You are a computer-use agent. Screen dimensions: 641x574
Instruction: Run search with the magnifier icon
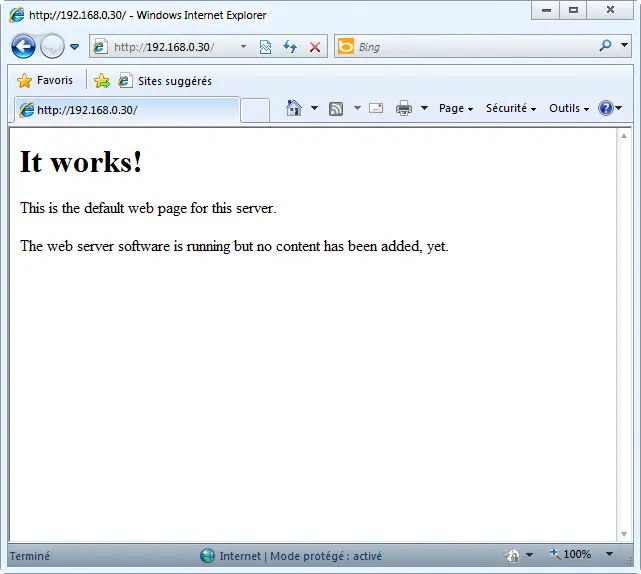tap(605, 45)
